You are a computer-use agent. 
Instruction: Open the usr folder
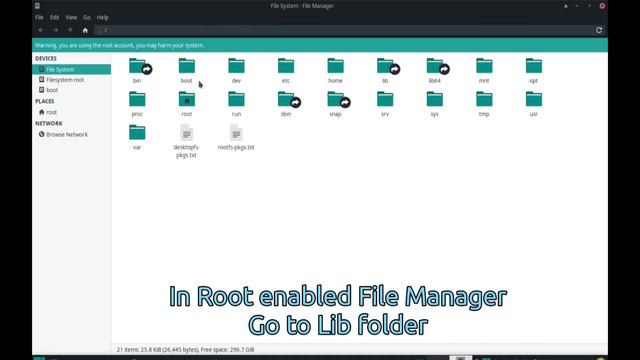(534, 100)
